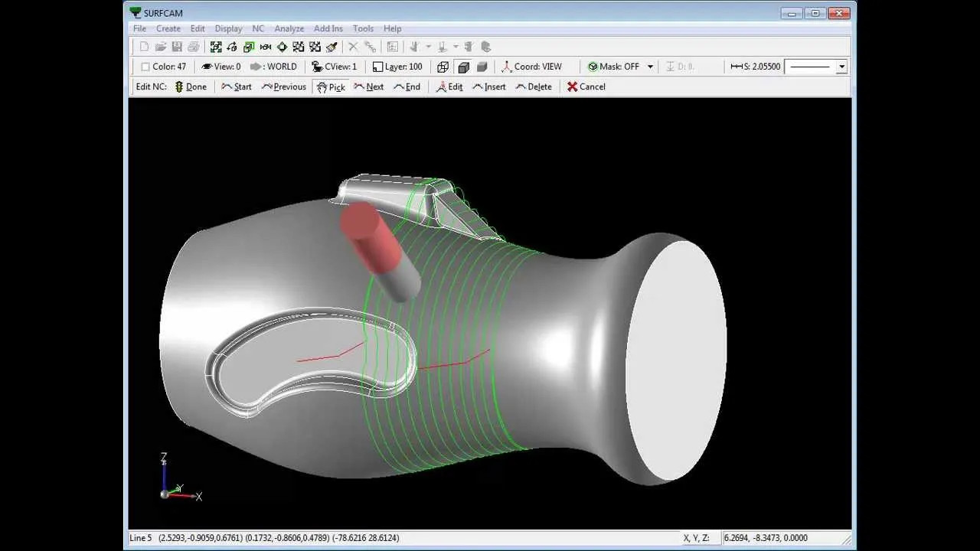The height and width of the screenshot is (551, 980).
Task: Click the Color: 47 swatch box
Action: tap(145, 67)
